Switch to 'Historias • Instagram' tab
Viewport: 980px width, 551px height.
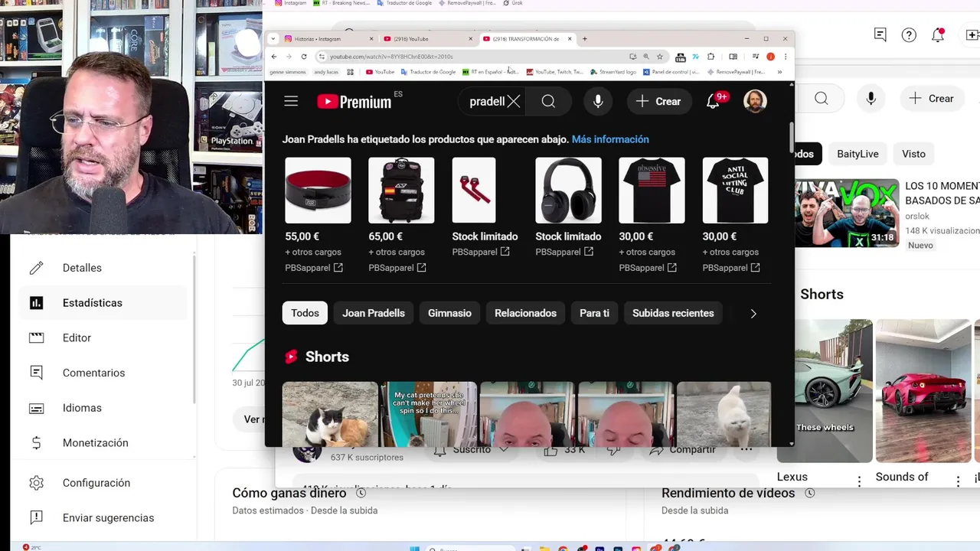[330, 39]
